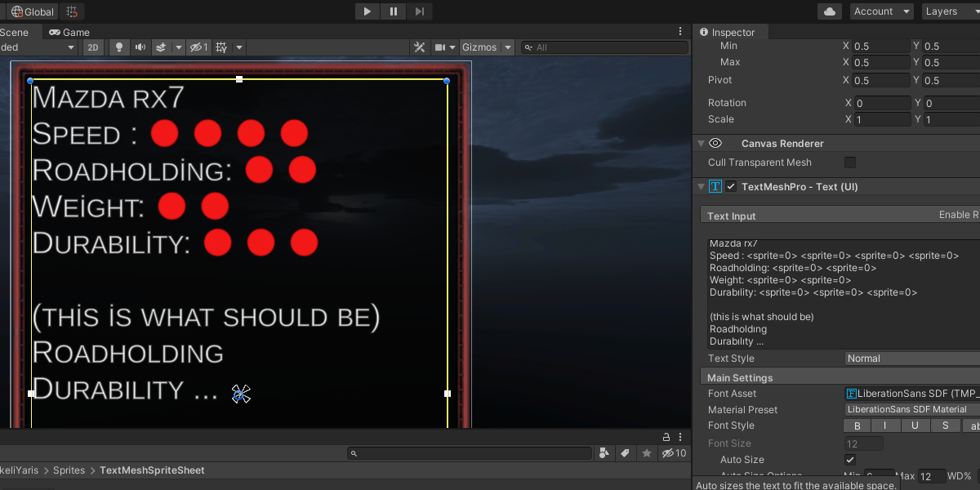Open the Layers dropdown
This screenshot has width=980, height=490.
tap(950, 11)
